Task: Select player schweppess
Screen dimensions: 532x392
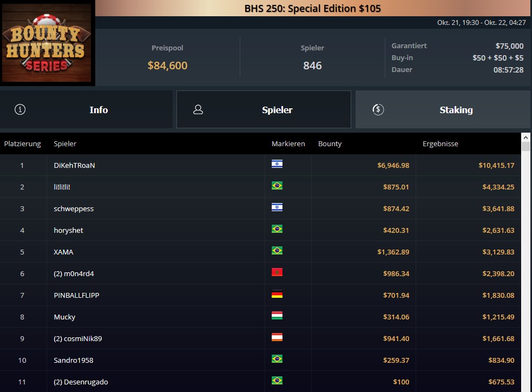Action: [x=74, y=209]
